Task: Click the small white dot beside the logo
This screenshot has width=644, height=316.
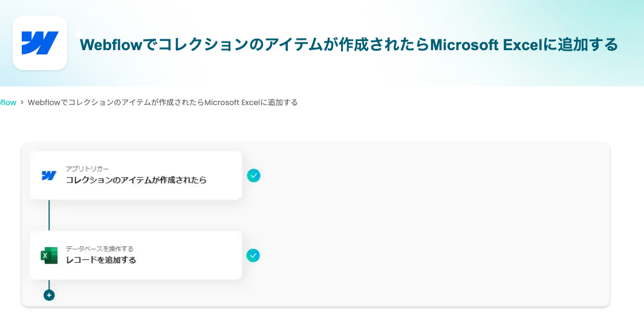Action: point(79,33)
